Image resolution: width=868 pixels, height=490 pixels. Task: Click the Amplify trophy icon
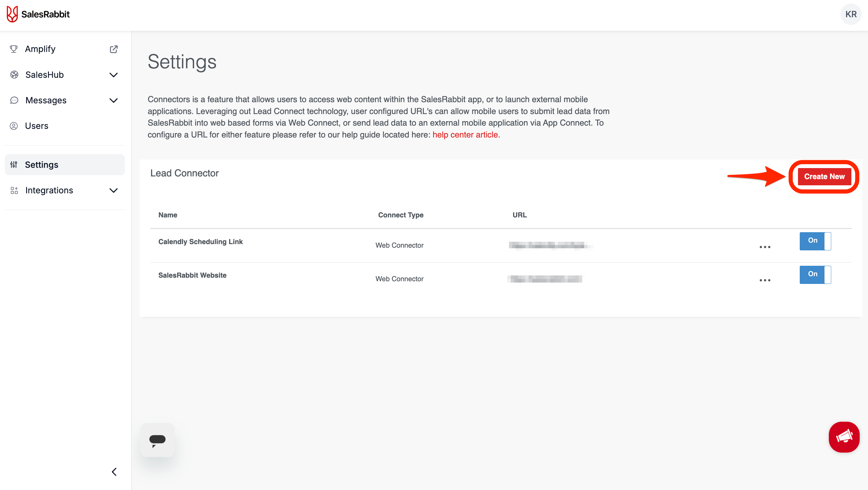pos(14,49)
